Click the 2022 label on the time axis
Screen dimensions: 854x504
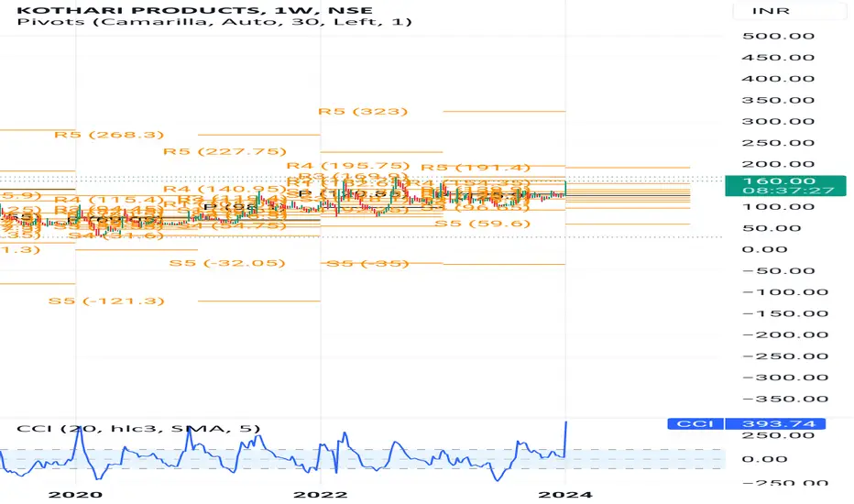321,494
